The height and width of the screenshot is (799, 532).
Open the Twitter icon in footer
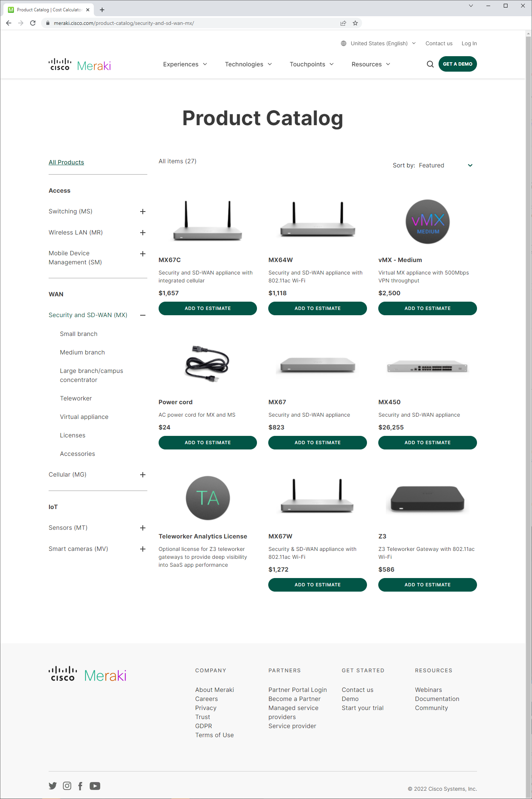(x=53, y=786)
